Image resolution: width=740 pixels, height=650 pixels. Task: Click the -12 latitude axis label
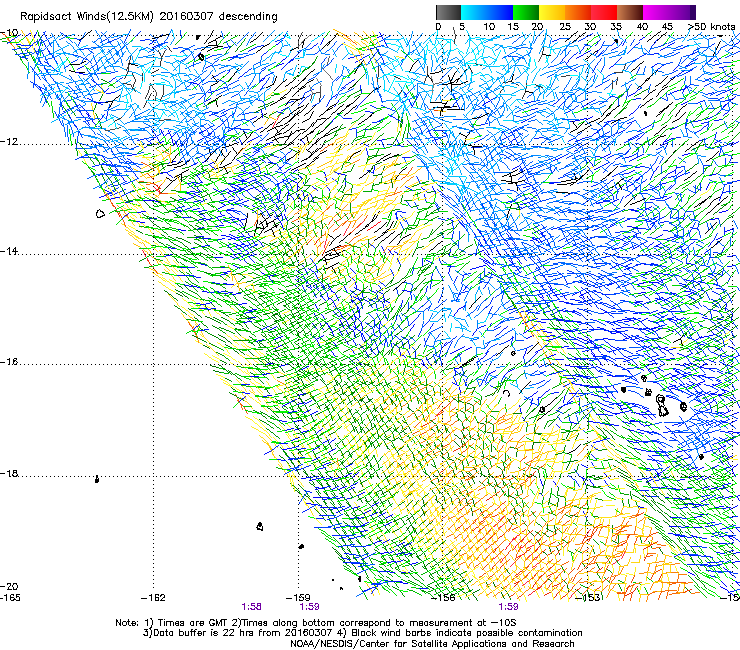coord(9,142)
